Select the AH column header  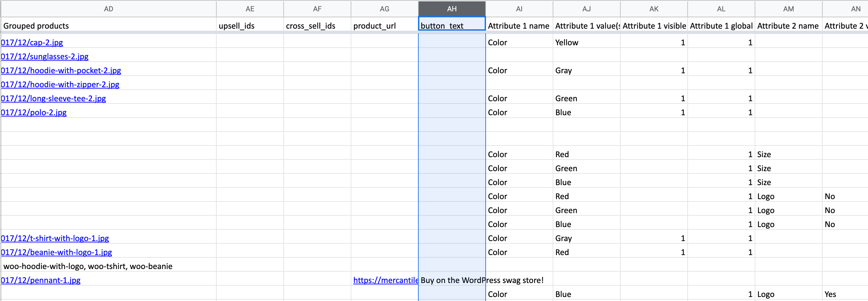452,9
